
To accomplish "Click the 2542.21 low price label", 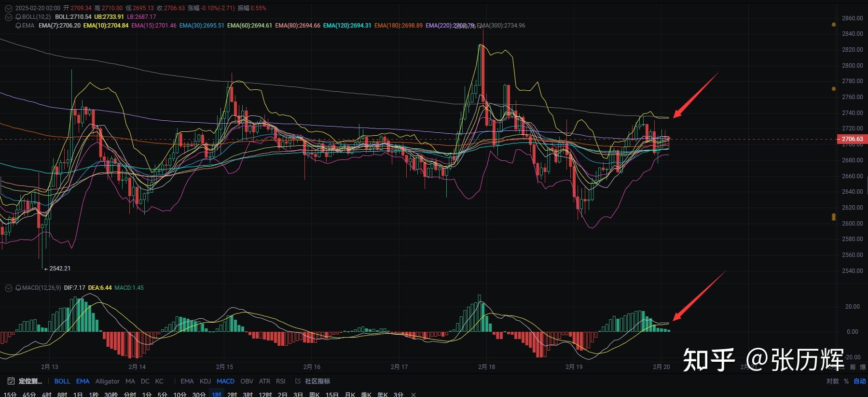I will pos(57,269).
